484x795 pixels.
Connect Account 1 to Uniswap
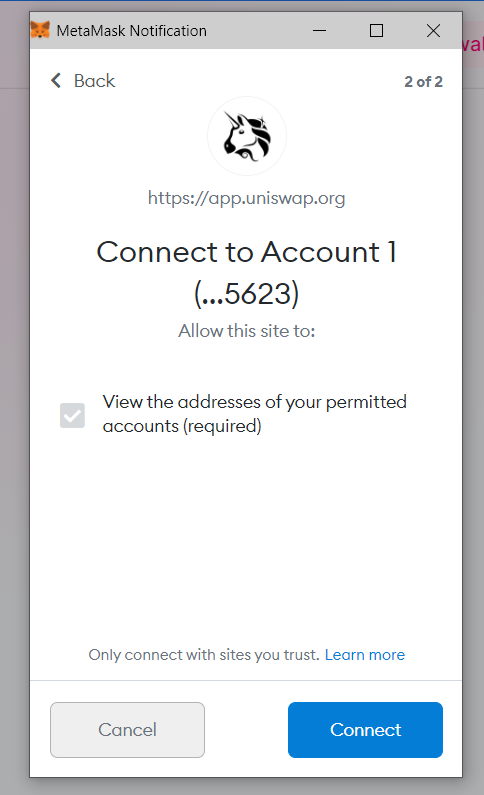click(x=365, y=730)
